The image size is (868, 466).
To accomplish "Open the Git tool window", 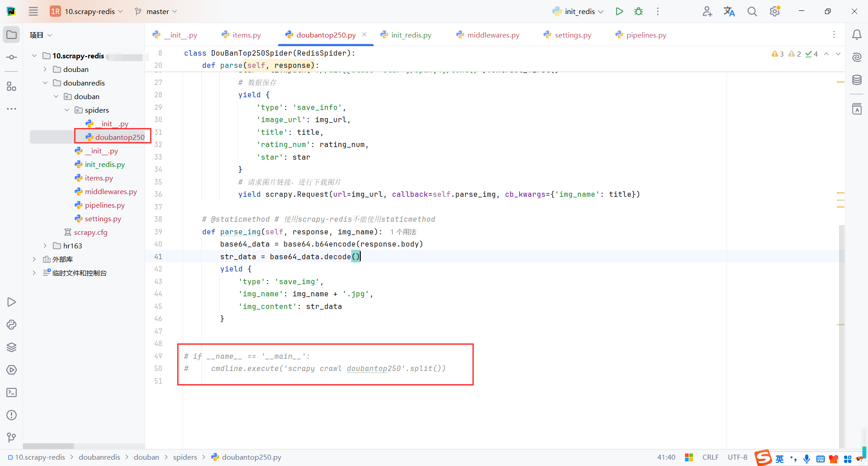I will tap(12, 437).
